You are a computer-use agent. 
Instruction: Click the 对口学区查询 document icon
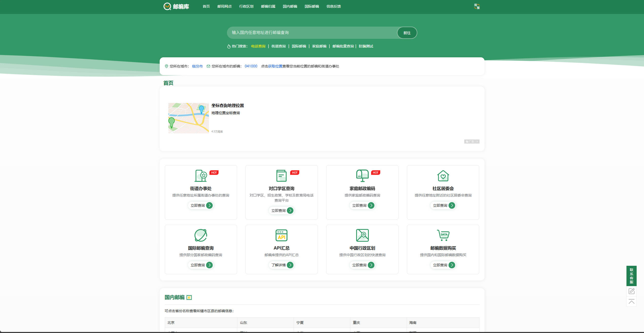click(282, 176)
